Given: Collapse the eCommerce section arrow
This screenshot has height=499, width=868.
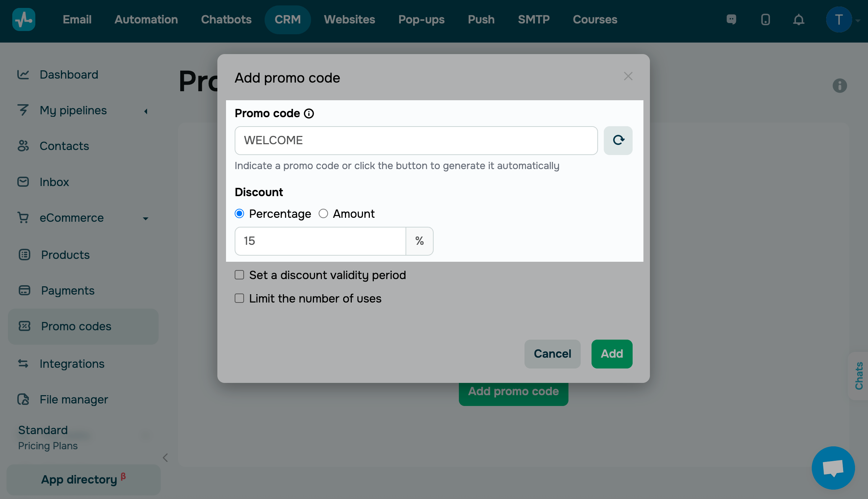Looking at the screenshot, I should pos(146,218).
